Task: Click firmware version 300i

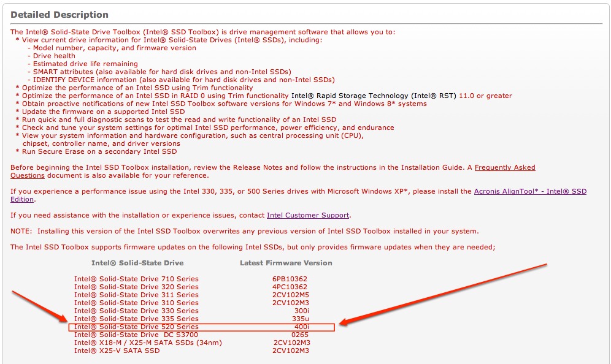Action: (x=302, y=311)
